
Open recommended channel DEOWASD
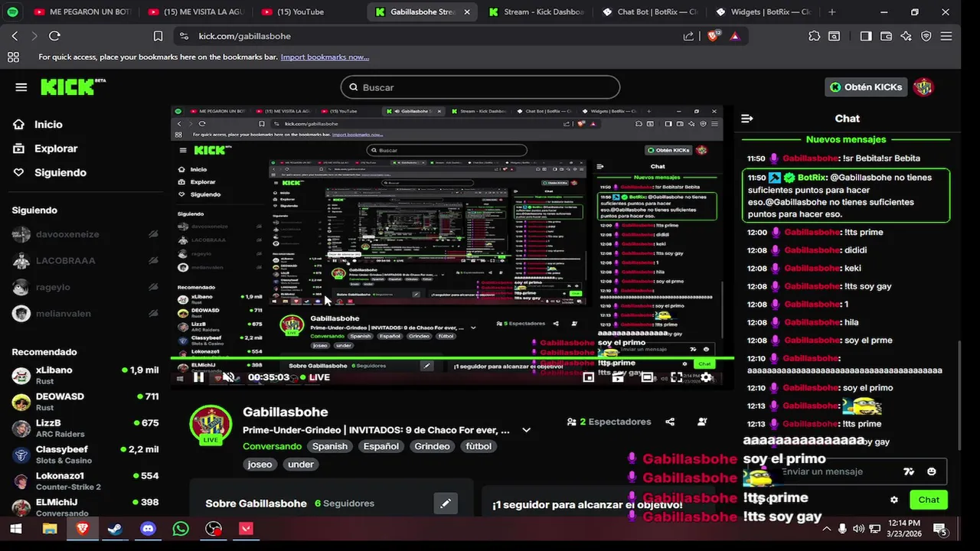click(x=85, y=402)
